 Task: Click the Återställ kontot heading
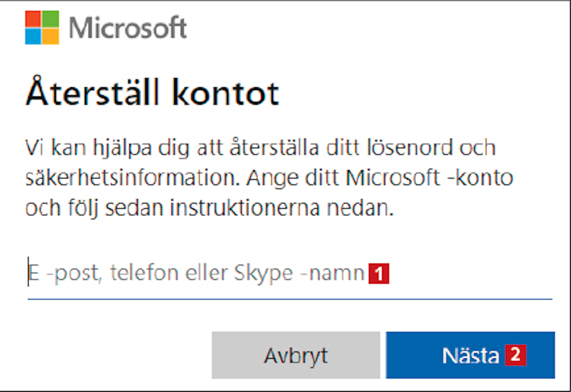[153, 92]
